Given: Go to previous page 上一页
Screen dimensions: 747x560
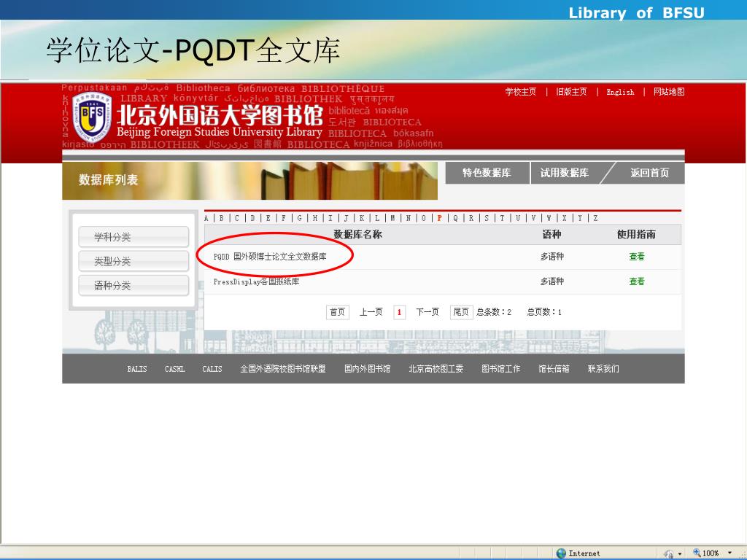Looking at the screenshot, I should click(x=371, y=312).
